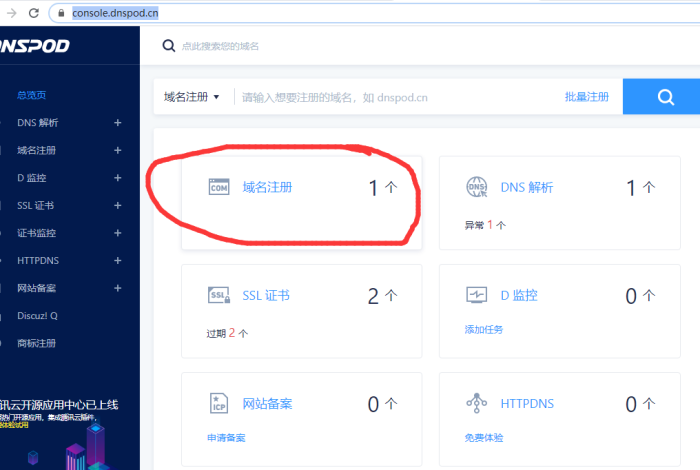Open the SSL 证书 card link
Image resolution: width=700 pixels, height=470 pixels.
[266, 295]
